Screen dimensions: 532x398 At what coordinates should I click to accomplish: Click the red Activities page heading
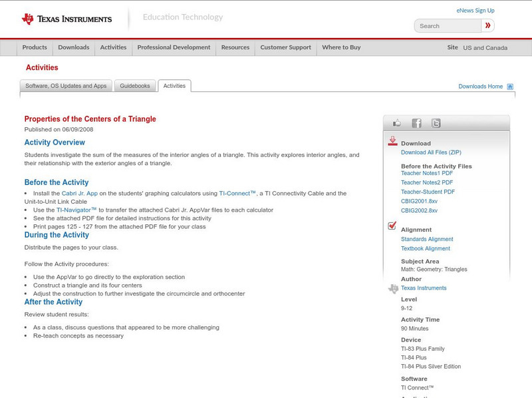tap(42, 68)
